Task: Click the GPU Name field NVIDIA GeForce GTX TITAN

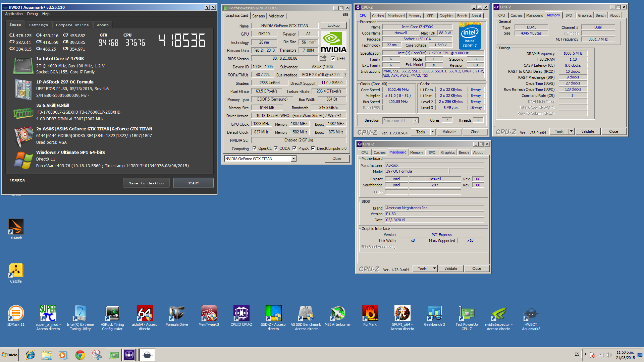Action: point(284,26)
